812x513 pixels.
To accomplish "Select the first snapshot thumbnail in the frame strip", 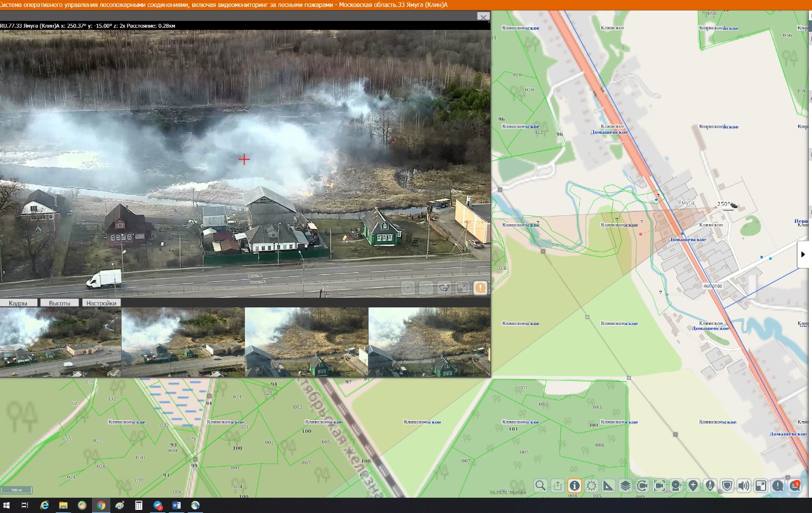I will (x=60, y=342).
